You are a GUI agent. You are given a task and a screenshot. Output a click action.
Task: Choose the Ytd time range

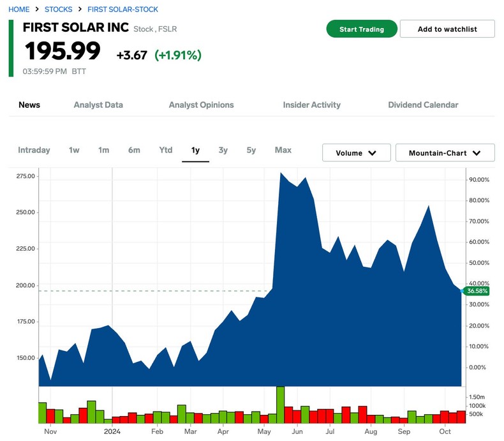(x=166, y=150)
